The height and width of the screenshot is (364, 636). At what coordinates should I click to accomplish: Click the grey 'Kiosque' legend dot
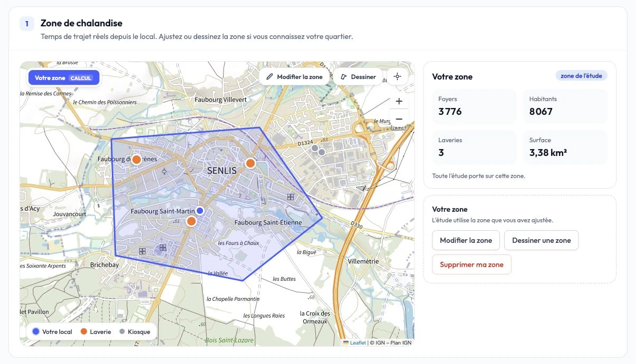pos(122,332)
